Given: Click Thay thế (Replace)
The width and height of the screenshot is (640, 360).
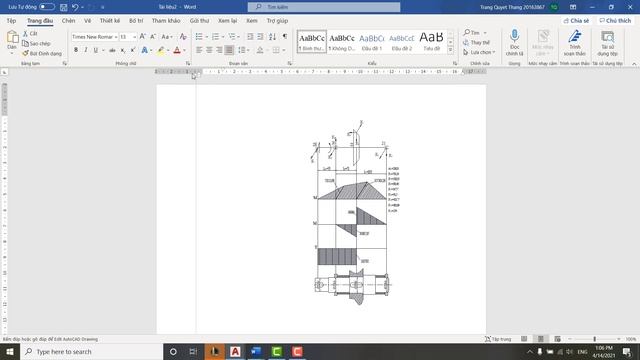Looking at the screenshot, I should coord(476,42).
